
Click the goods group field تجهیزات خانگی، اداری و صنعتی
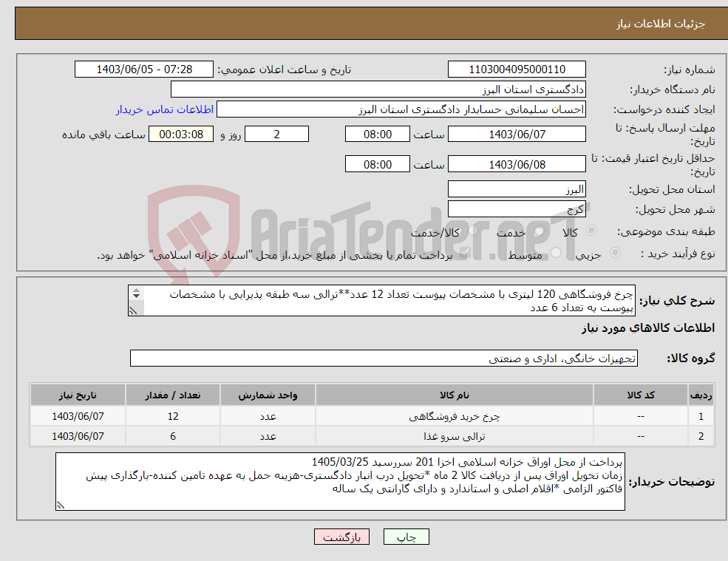384,358
